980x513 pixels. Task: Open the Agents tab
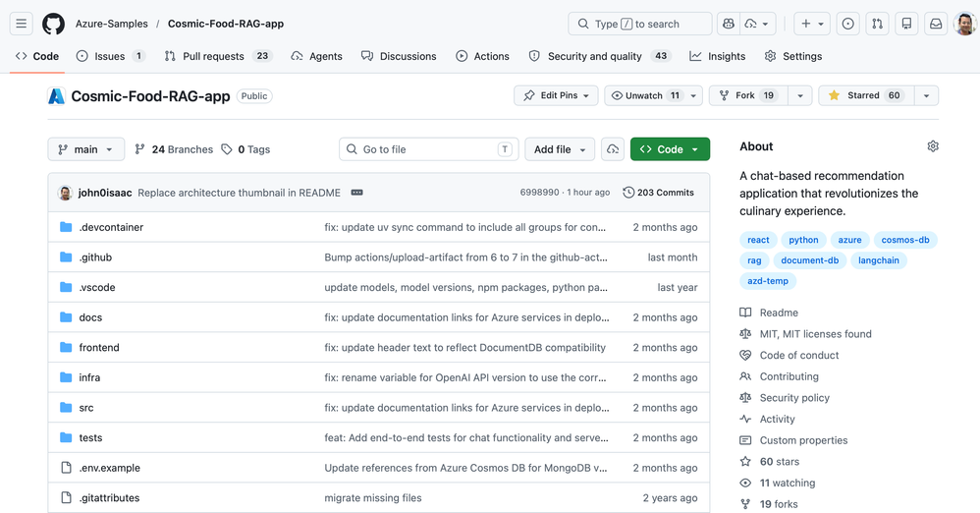pos(317,56)
